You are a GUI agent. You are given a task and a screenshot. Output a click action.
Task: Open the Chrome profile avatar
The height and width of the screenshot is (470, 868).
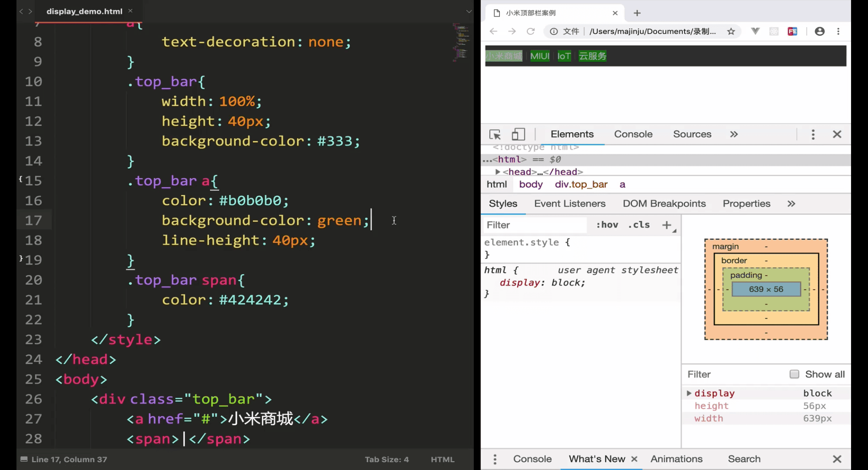(820, 31)
